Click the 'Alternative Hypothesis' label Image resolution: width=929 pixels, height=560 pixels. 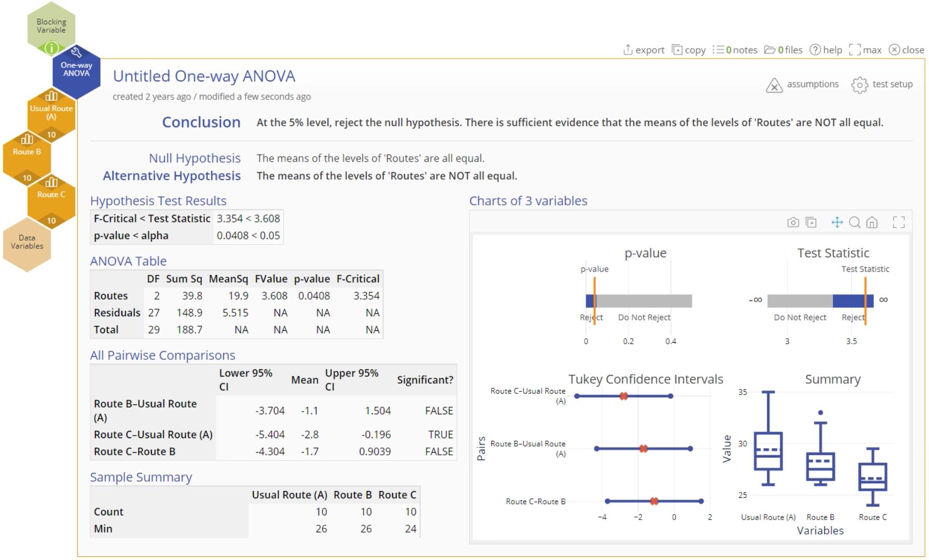point(172,176)
